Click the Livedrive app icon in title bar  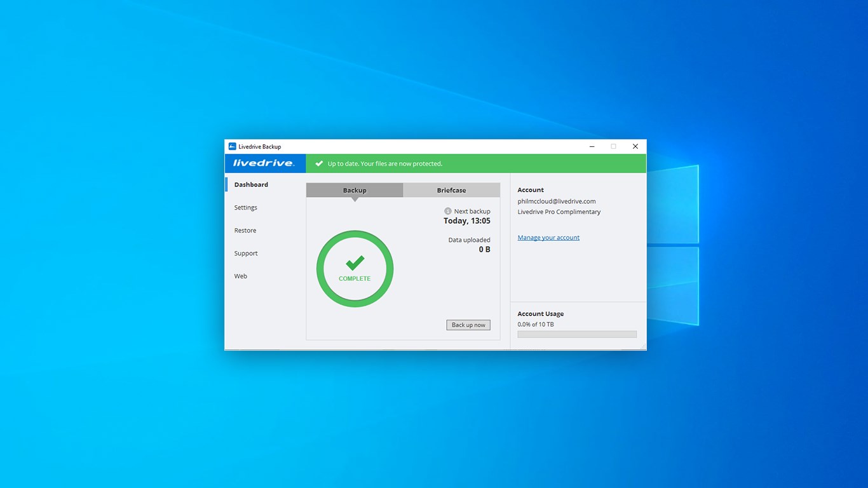point(233,146)
